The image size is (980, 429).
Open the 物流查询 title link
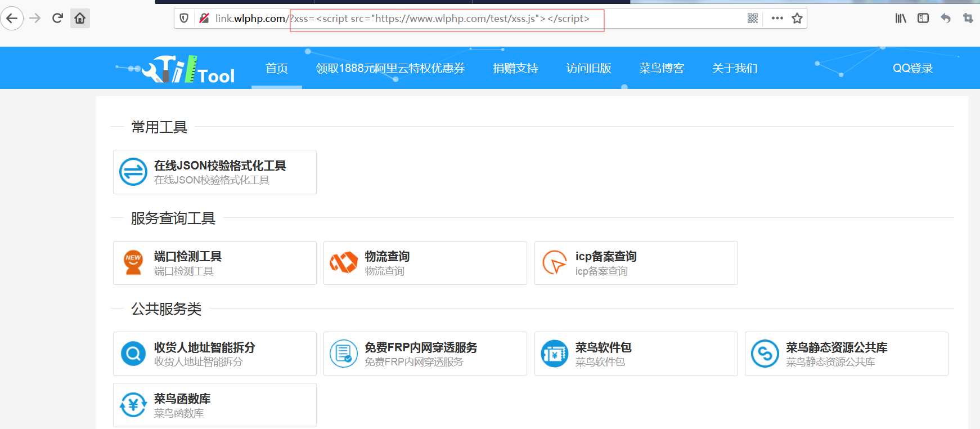387,256
